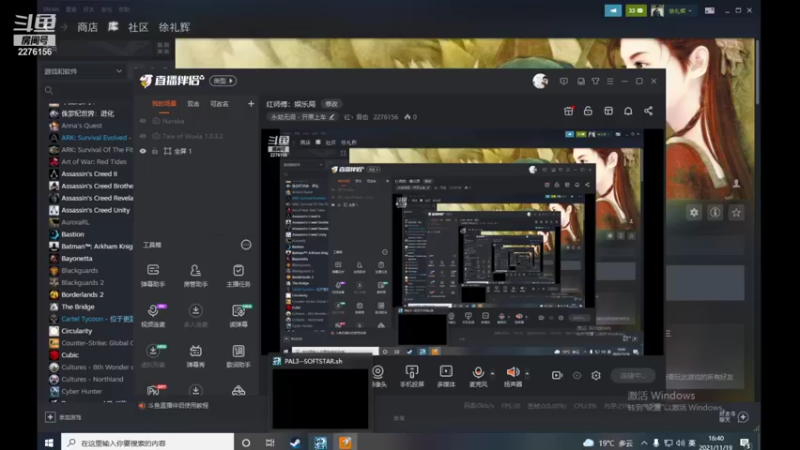
Task: Open the layout grid icon in room toolbar
Action: (608, 111)
